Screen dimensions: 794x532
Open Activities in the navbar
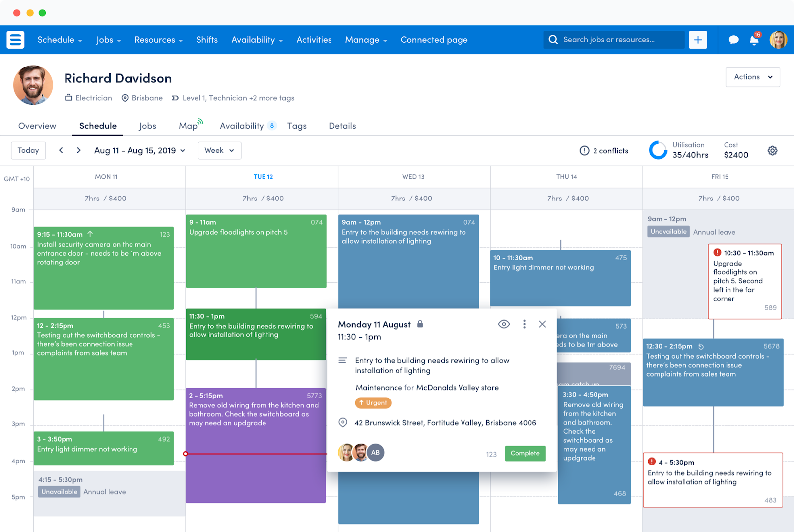(314, 40)
